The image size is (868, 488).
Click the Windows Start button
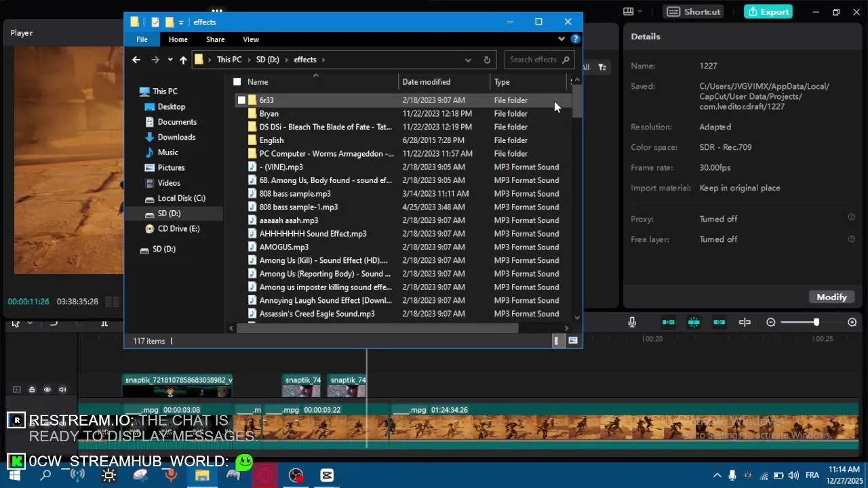pos(14,475)
